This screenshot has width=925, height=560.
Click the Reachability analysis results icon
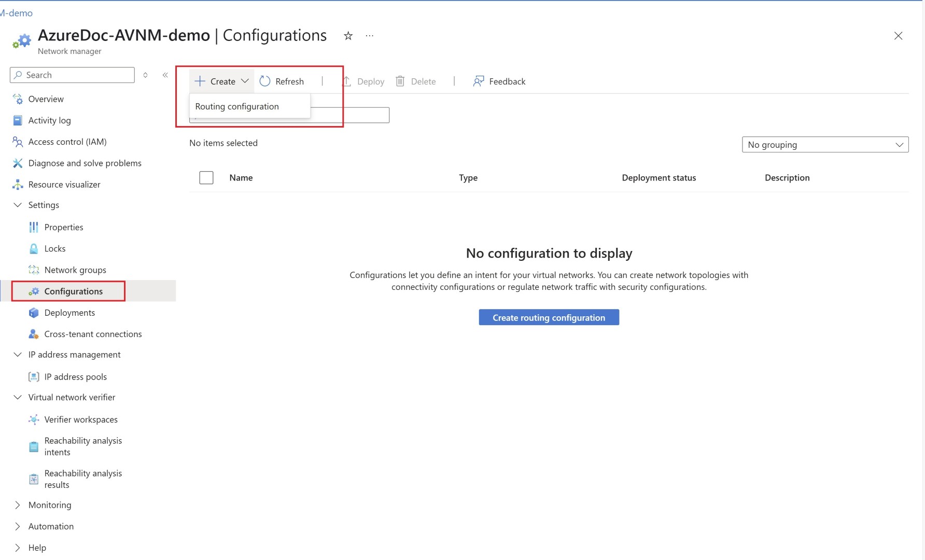[34, 479]
